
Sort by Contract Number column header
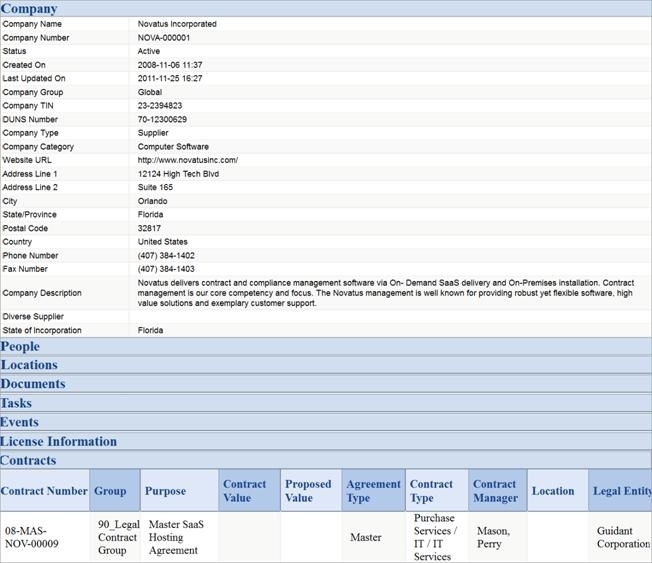pyautogui.click(x=44, y=491)
